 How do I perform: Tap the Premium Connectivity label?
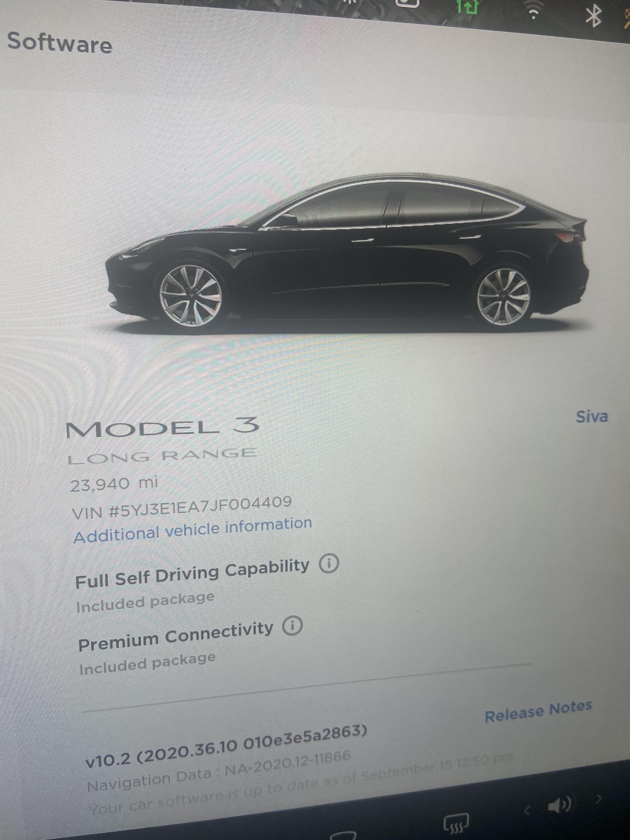(176, 636)
